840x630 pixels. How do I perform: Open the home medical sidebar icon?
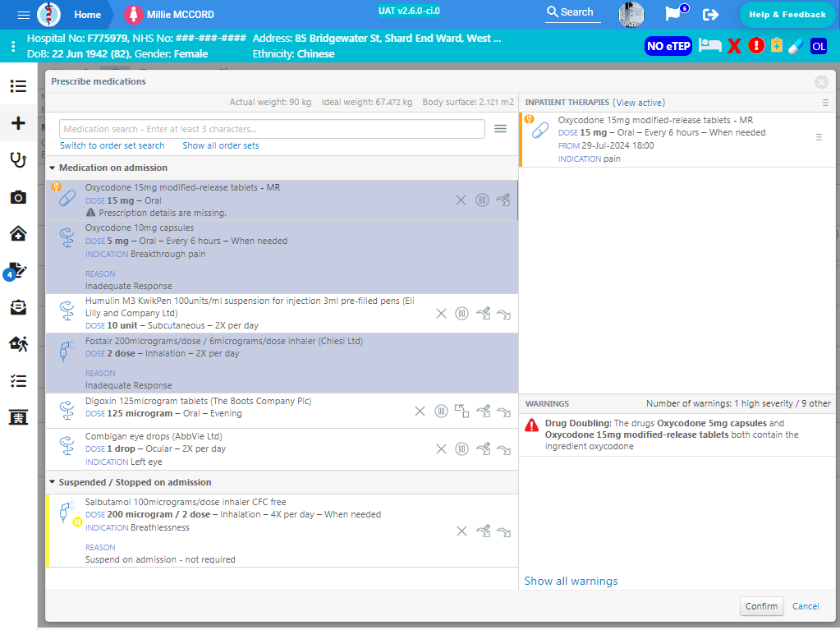coord(18,233)
